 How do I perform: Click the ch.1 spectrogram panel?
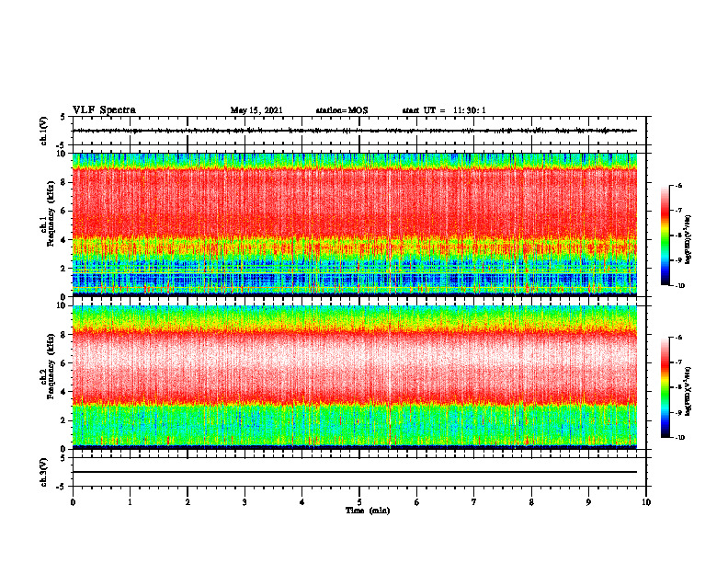pos(355,224)
